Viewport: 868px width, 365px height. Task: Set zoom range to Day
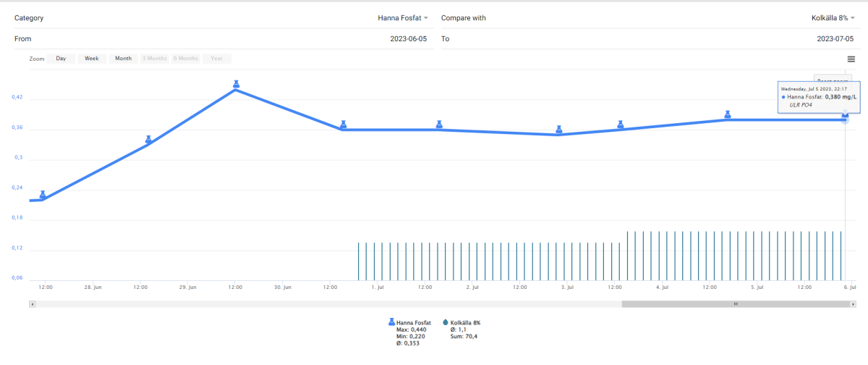coord(61,59)
